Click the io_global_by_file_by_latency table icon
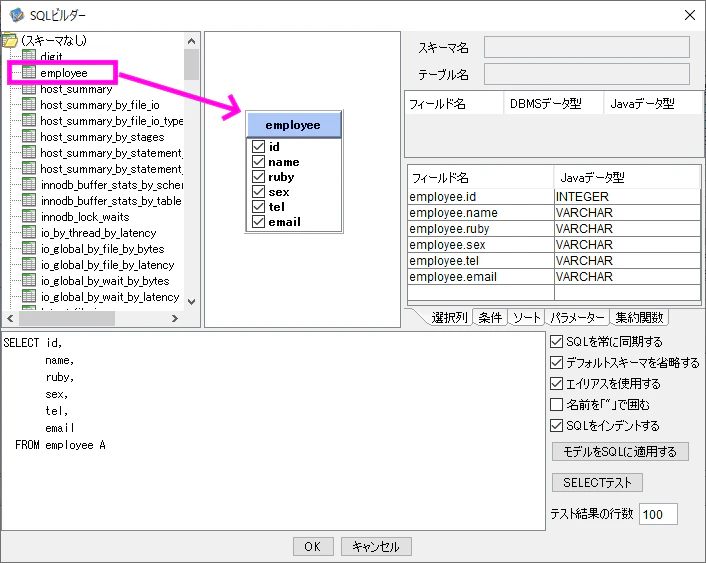706x563 pixels. tap(29, 264)
